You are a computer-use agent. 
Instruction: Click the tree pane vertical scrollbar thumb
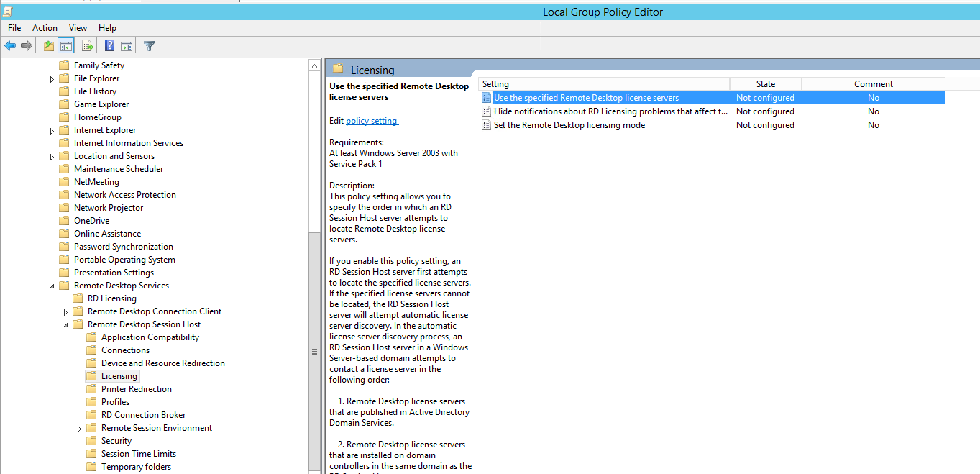(x=314, y=352)
